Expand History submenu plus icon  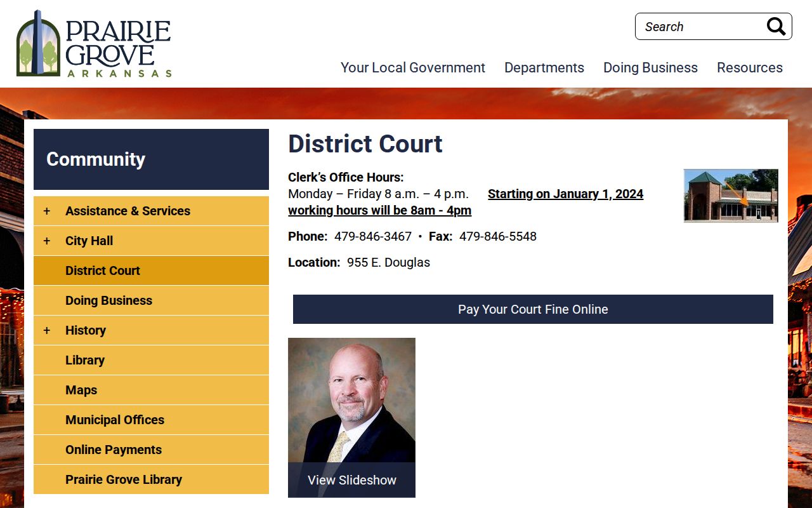click(x=46, y=330)
